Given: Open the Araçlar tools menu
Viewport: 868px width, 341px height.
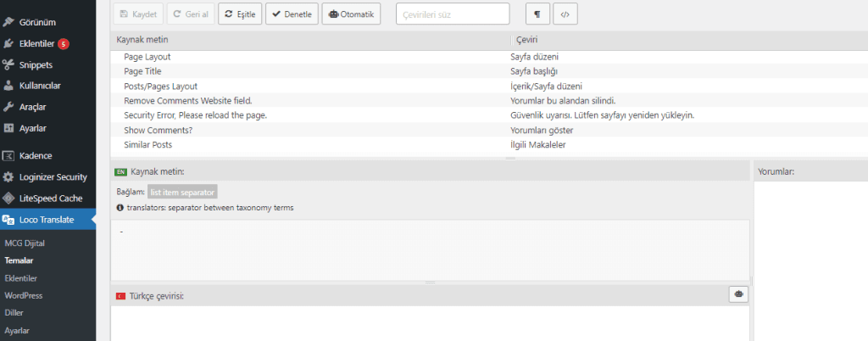Looking at the screenshot, I should pos(32,107).
